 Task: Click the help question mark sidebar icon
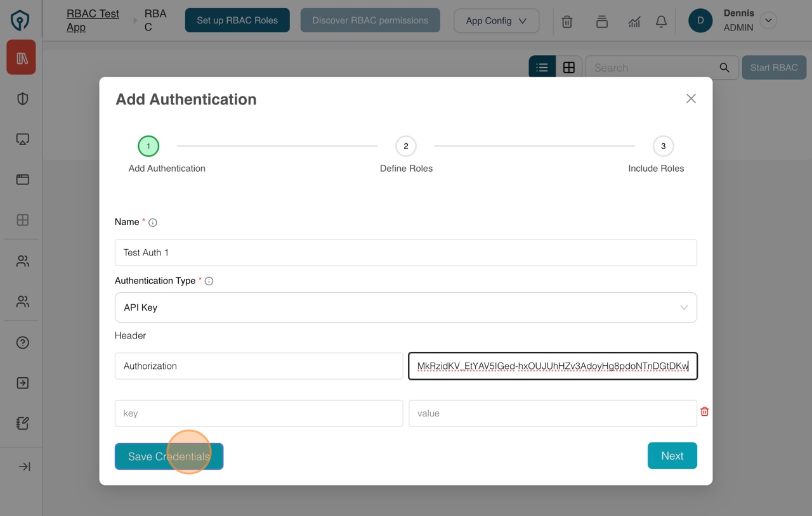click(21, 342)
